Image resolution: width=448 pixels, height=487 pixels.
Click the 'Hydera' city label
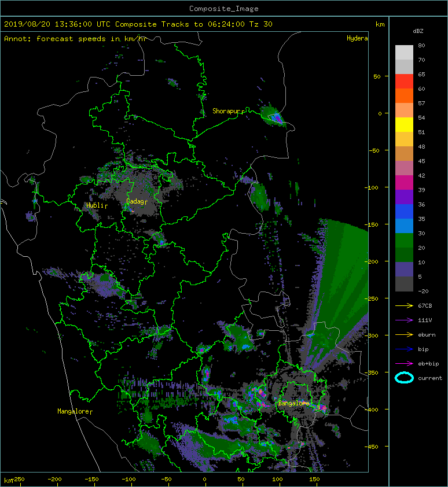pos(357,38)
